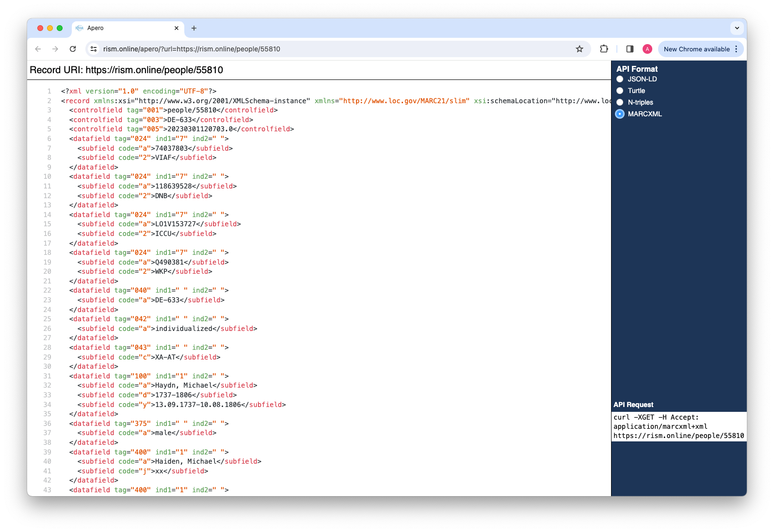Image resolution: width=774 pixels, height=532 pixels.
Task: Click the 'WKP' subfield source value
Action: pos(161,271)
